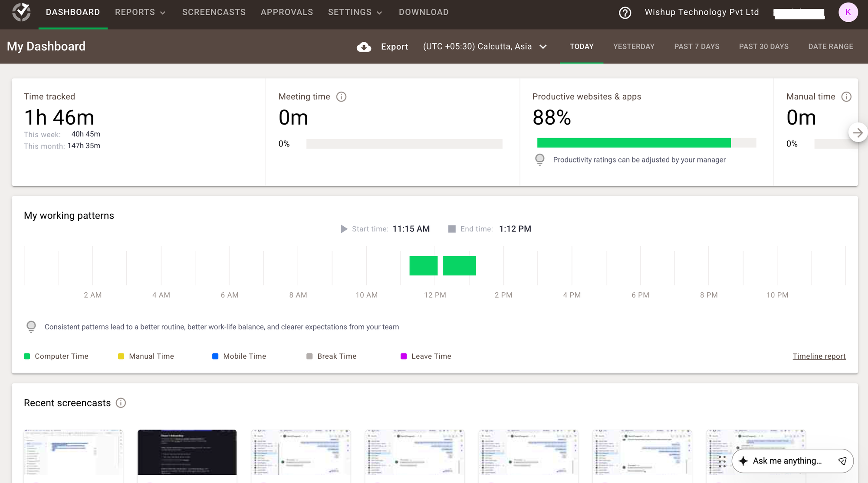Click the green Computer Time legend swatch
Image resolution: width=868 pixels, height=483 pixels.
click(27, 356)
